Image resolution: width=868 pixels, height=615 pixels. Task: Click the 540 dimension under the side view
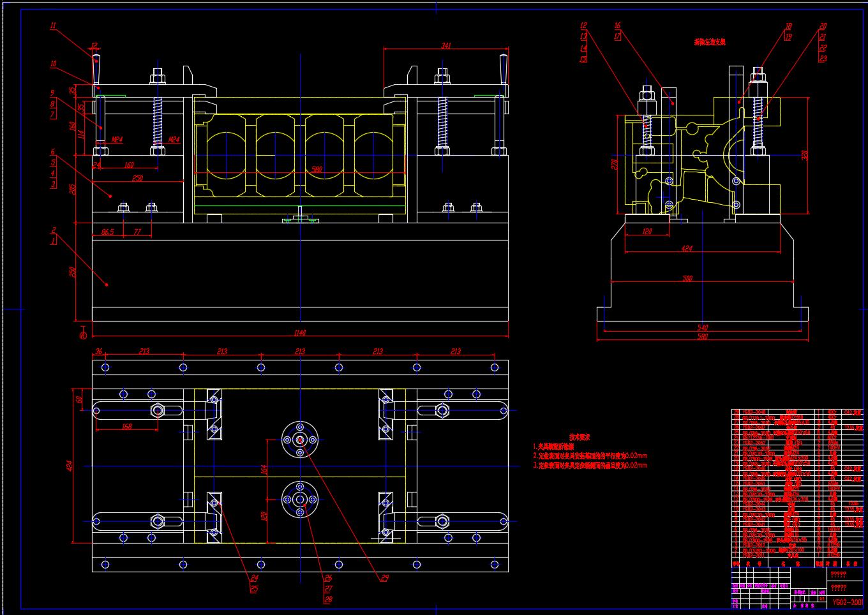pyautogui.click(x=703, y=327)
